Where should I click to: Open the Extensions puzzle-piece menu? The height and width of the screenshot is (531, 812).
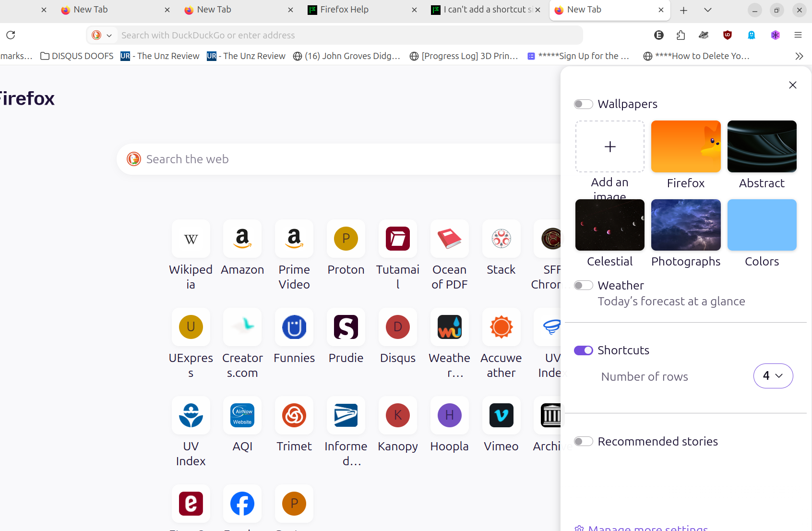coord(681,35)
